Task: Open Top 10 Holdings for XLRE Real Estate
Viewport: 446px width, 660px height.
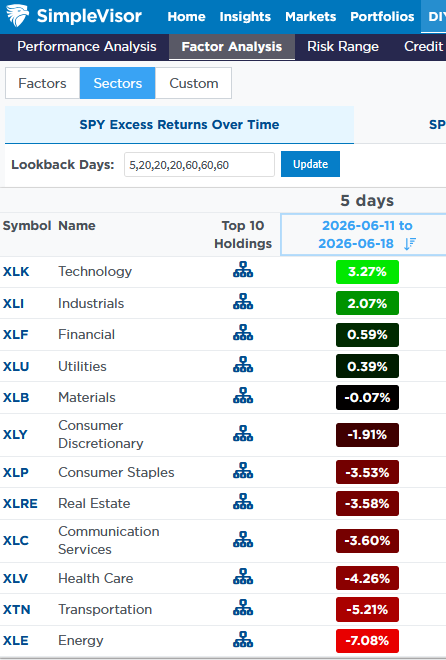Action: point(243,502)
